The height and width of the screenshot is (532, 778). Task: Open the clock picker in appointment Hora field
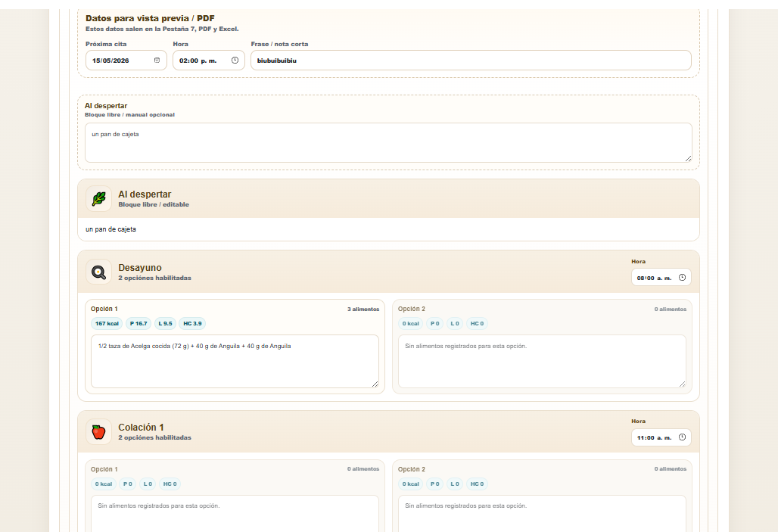235,60
